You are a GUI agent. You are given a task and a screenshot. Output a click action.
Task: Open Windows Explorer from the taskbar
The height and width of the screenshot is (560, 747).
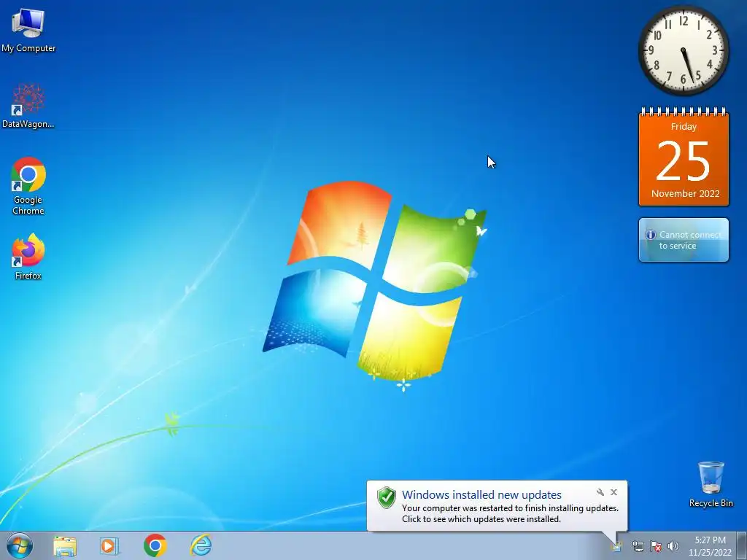pos(65,546)
